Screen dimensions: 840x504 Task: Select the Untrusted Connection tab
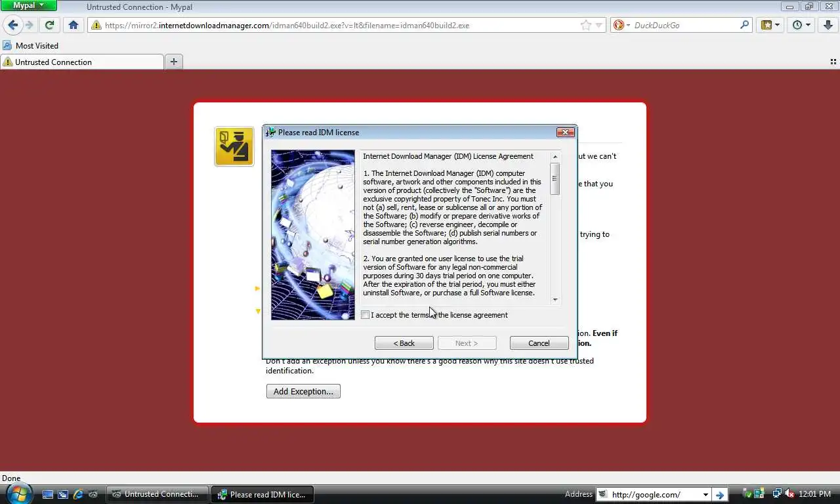(x=82, y=62)
